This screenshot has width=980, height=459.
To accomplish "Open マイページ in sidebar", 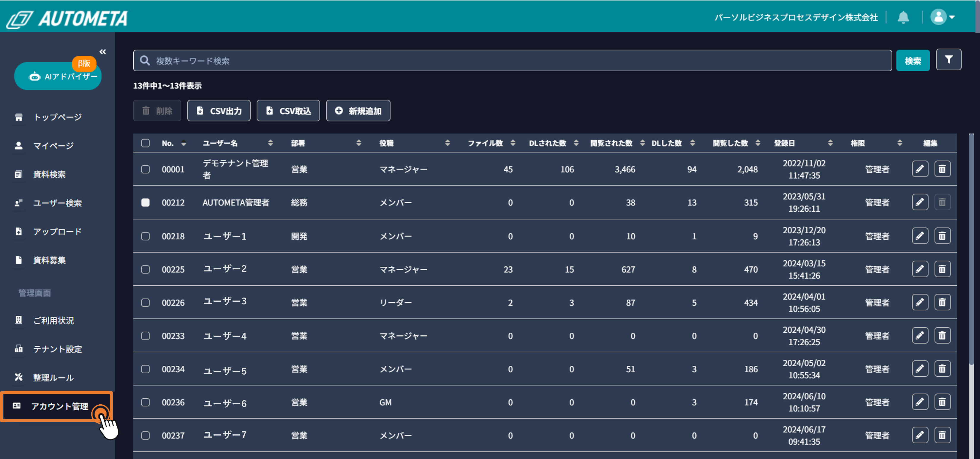I will 53,145.
